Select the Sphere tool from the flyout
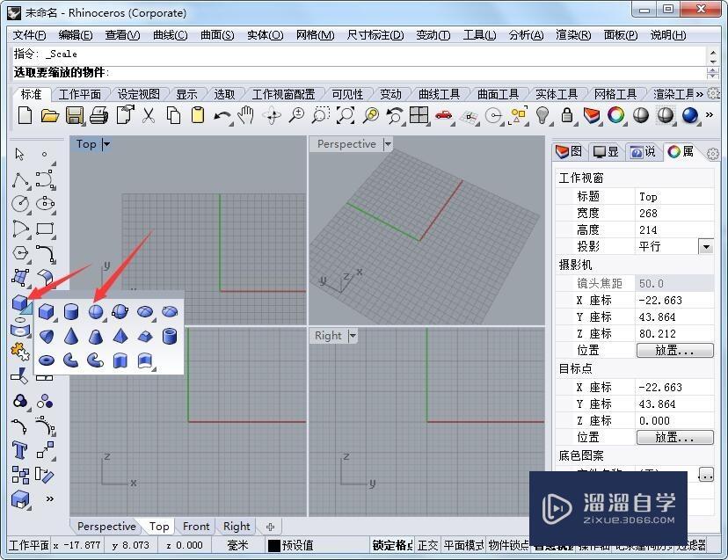The width and height of the screenshot is (728, 560). click(x=95, y=311)
